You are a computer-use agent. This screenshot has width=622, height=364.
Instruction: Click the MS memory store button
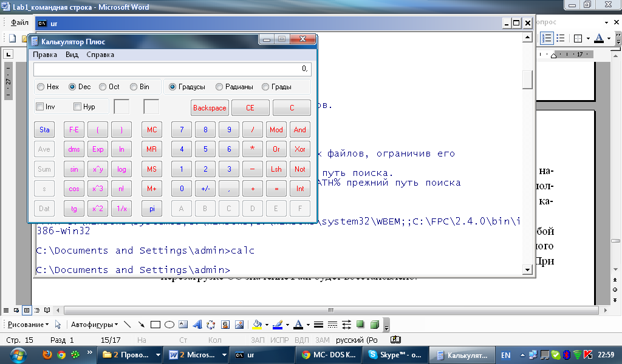pyautogui.click(x=152, y=169)
